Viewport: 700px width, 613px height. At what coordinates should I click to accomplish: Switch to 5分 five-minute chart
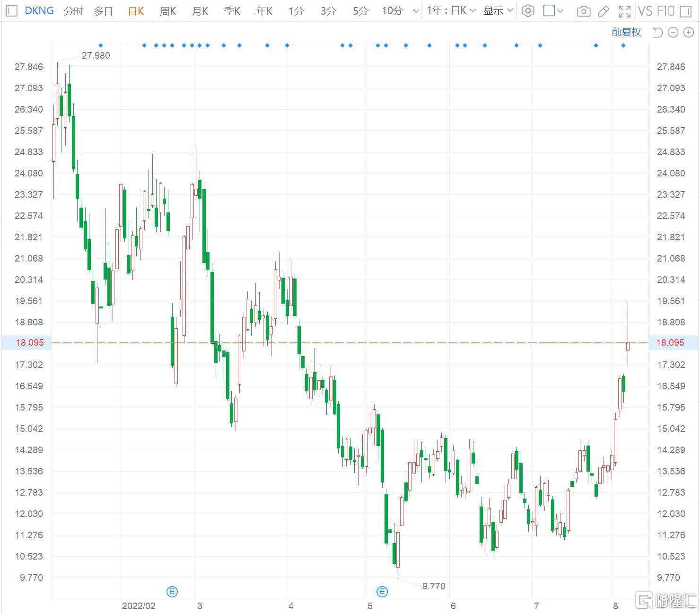coord(360,11)
